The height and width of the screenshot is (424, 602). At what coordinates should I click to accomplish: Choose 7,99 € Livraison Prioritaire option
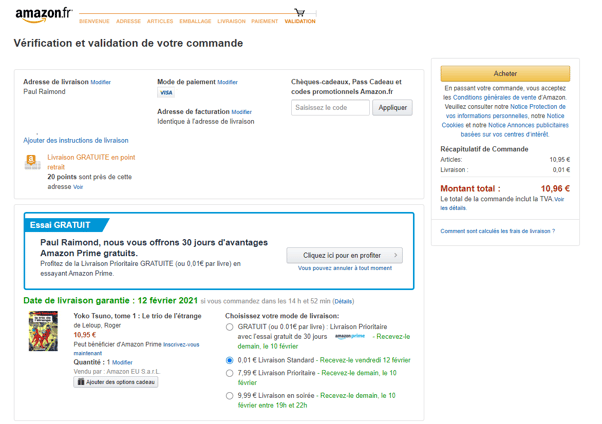[230, 373]
